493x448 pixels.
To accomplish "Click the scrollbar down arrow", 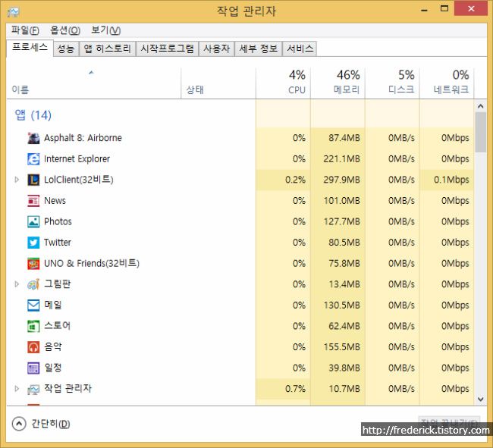I will pyautogui.click(x=480, y=399).
